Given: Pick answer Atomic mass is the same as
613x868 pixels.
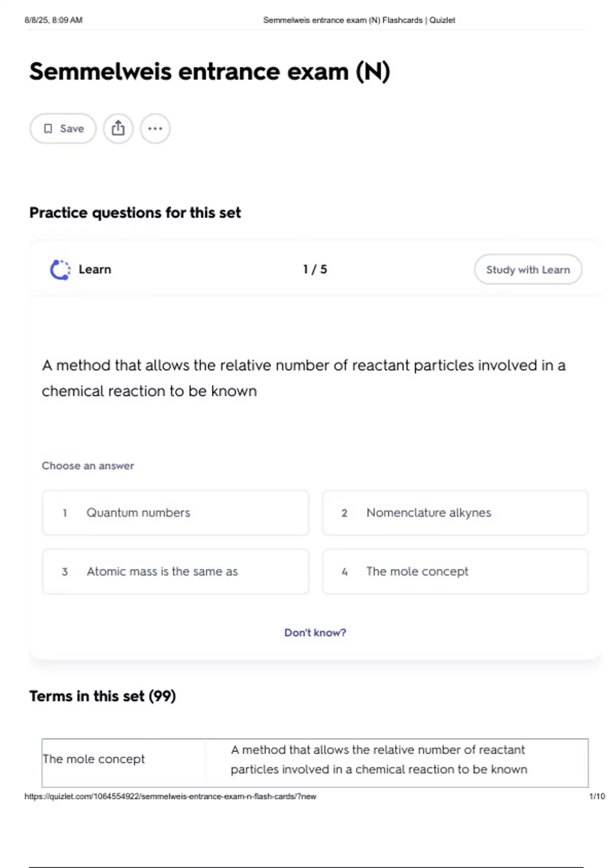Looking at the screenshot, I should point(176,571).
